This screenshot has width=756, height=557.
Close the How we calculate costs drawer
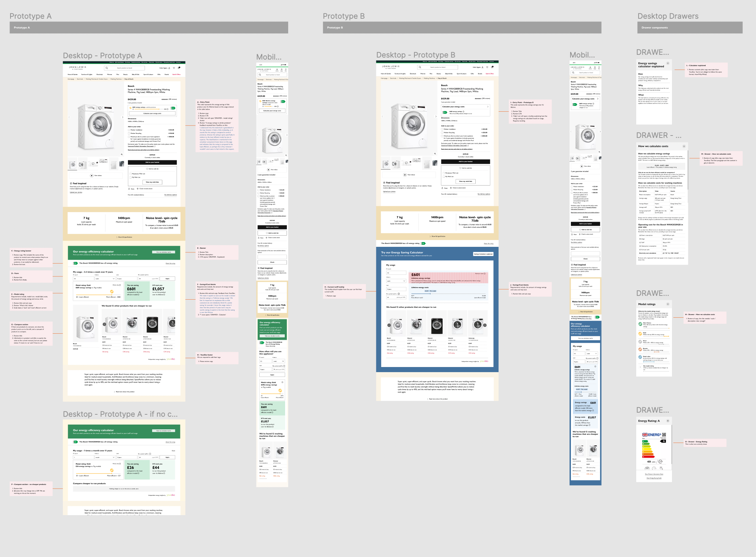(x=684, y=146)
